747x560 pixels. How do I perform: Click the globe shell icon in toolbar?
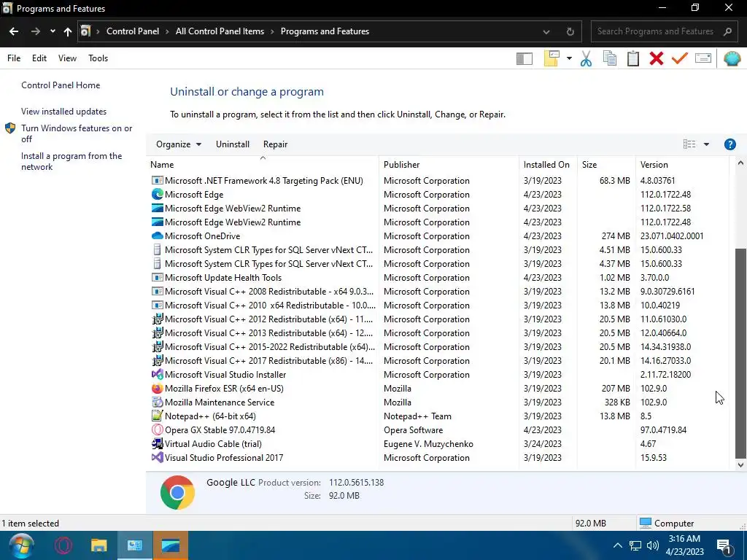pos(732,58)
